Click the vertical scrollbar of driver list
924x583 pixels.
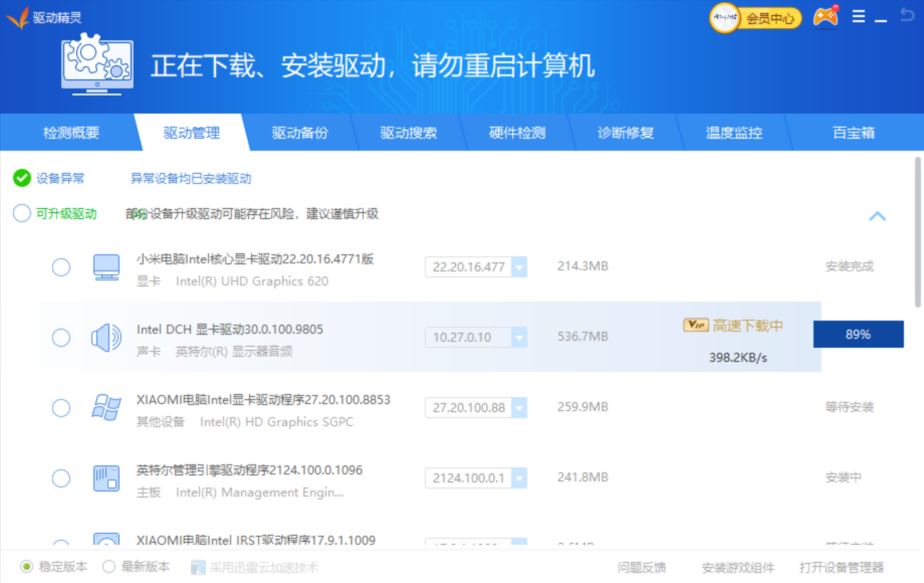coord(917,233)
